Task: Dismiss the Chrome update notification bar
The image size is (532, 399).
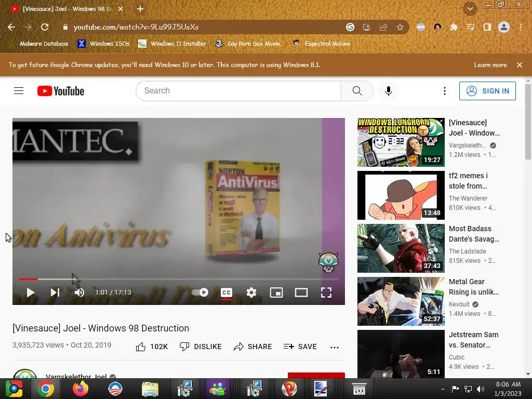Action: (x=520, y=65)
